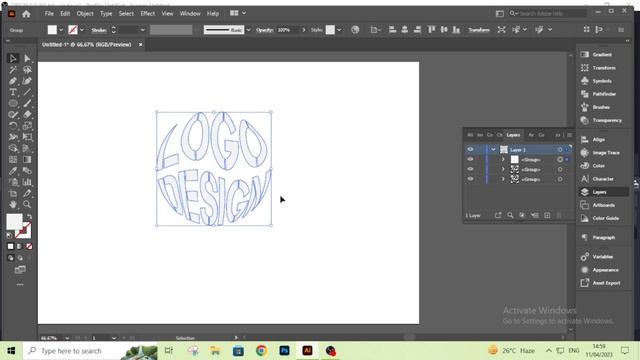Open the File menu
The width and height of the screenshot is (640, 360).
click(x=49, y=13)
